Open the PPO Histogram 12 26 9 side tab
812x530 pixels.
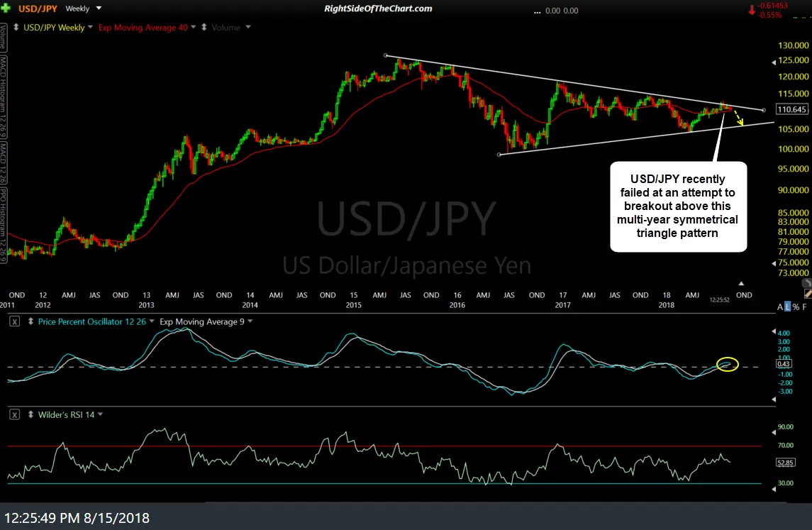pyautogui.click(x=3, y=225)
